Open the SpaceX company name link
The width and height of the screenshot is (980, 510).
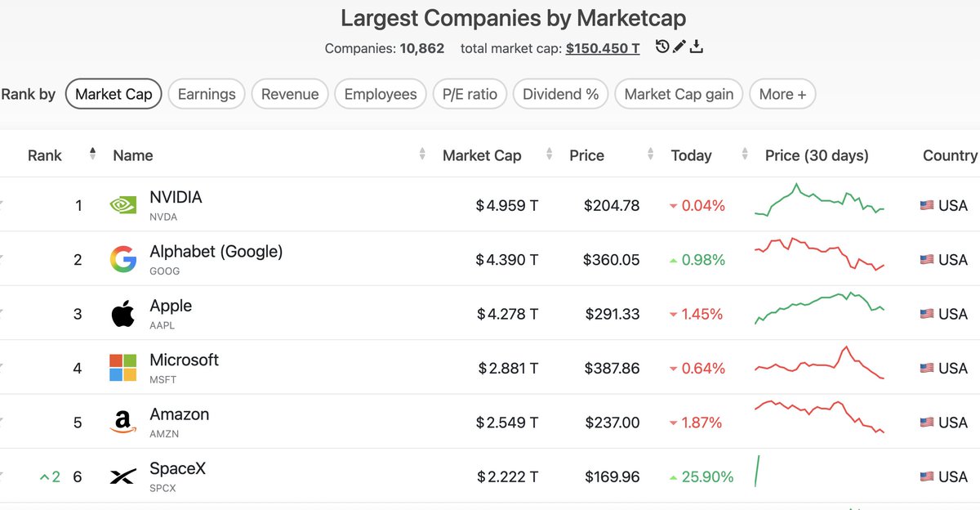(178, 469)
